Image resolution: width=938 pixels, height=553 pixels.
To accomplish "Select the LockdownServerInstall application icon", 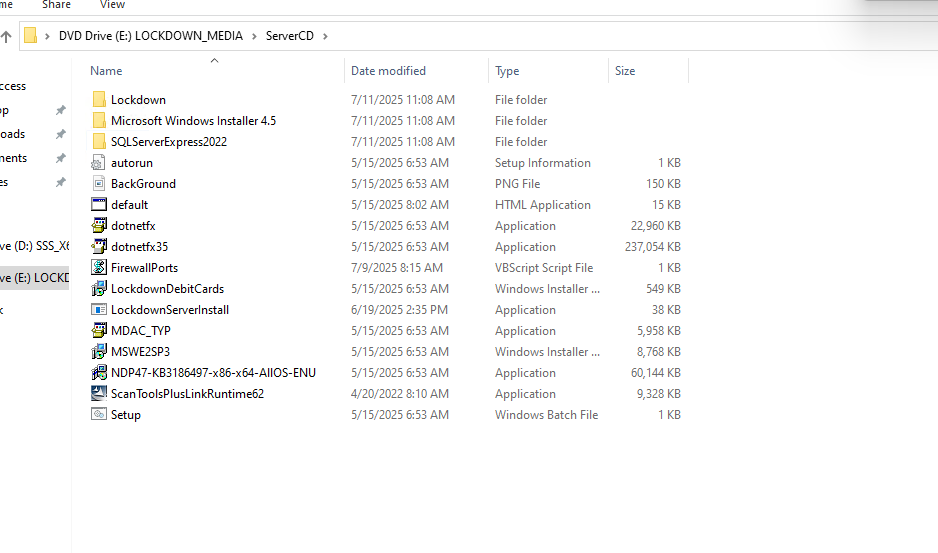I will [x=99, y=309].
